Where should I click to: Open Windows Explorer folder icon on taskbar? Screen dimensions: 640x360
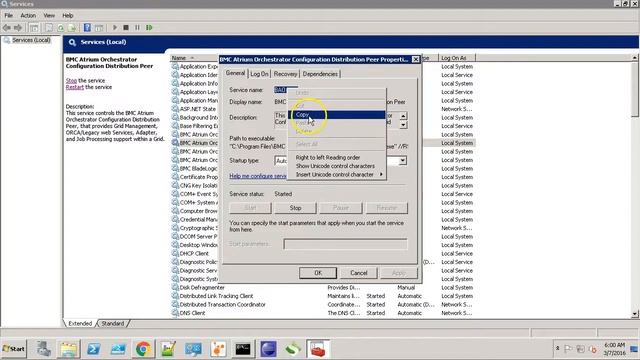tap(69, 349)
